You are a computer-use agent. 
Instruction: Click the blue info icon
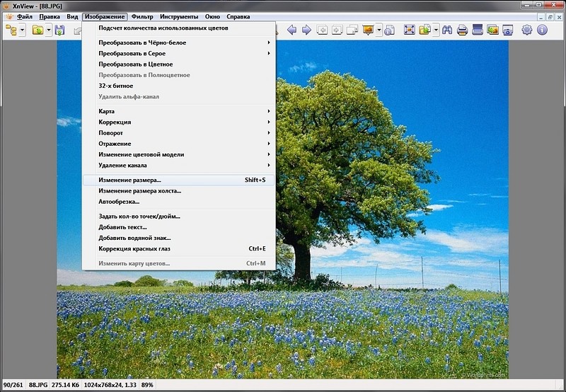point(543,30)
